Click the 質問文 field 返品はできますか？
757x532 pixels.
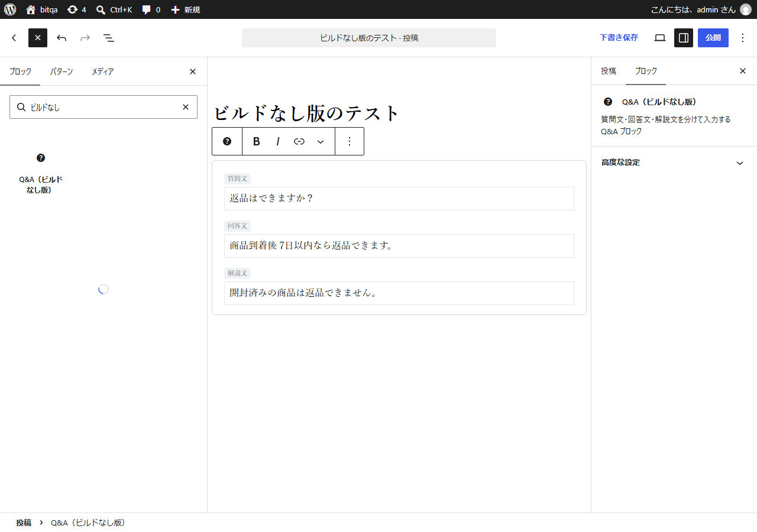pos(399,199)
